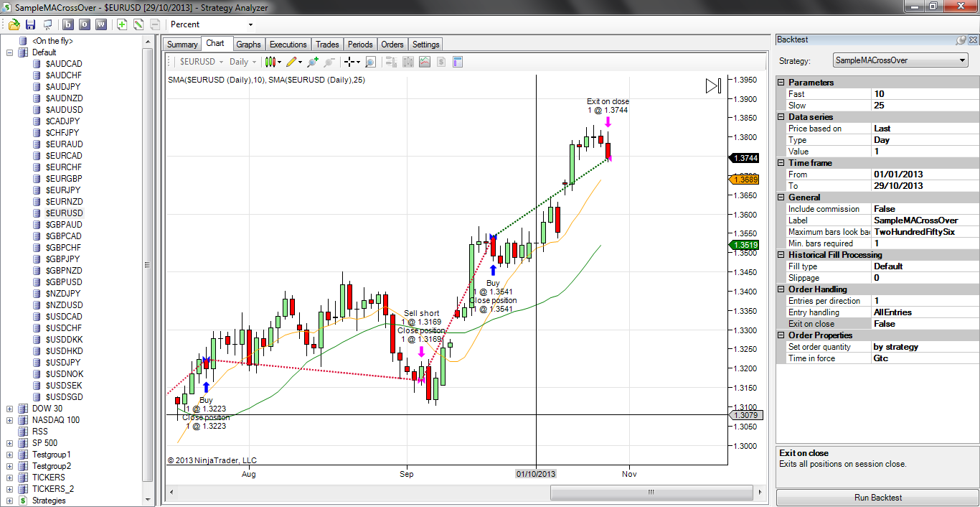
Task: Click the data series candles icon
Action: 408,62
